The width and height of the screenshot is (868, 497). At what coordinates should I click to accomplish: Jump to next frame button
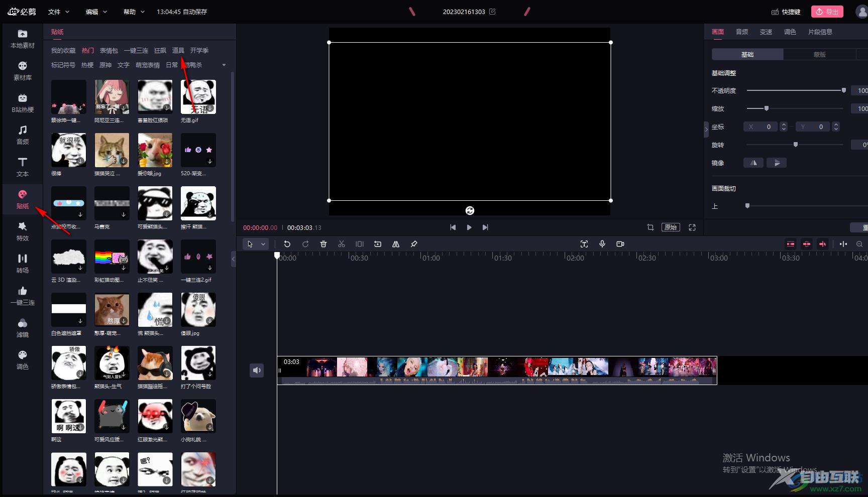[x=485, y=227]
